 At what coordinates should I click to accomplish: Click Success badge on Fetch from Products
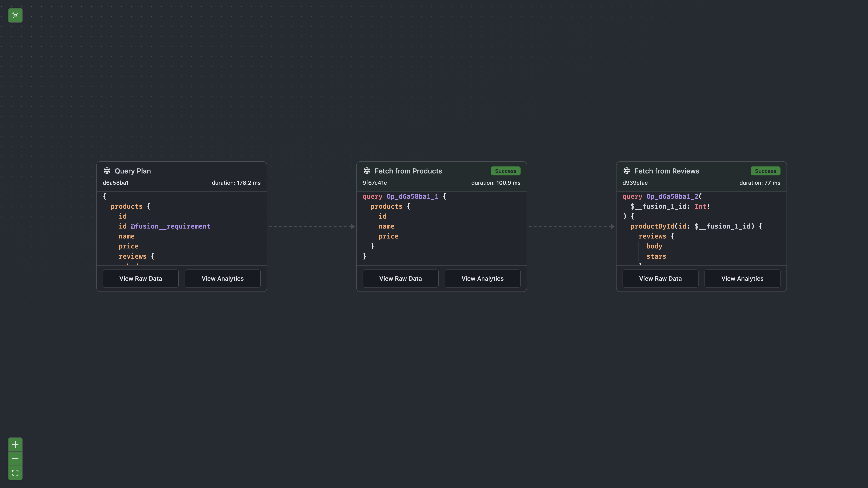pyautogui.click(x=505, y=171)
